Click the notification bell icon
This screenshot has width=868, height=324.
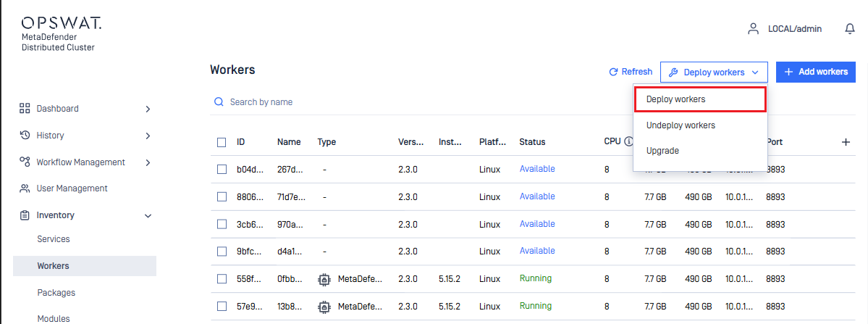(850, 29)
